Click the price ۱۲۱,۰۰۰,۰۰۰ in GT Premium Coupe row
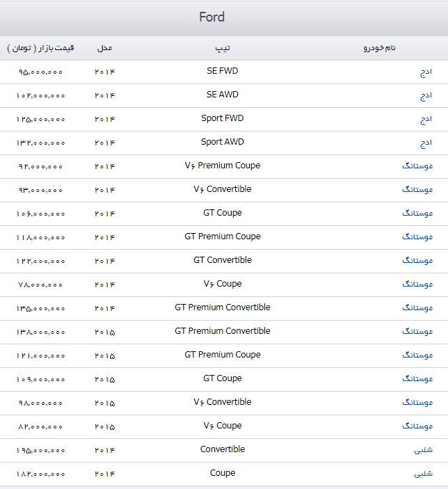Viewport: 448px width, 489px height. pos(40,356)
